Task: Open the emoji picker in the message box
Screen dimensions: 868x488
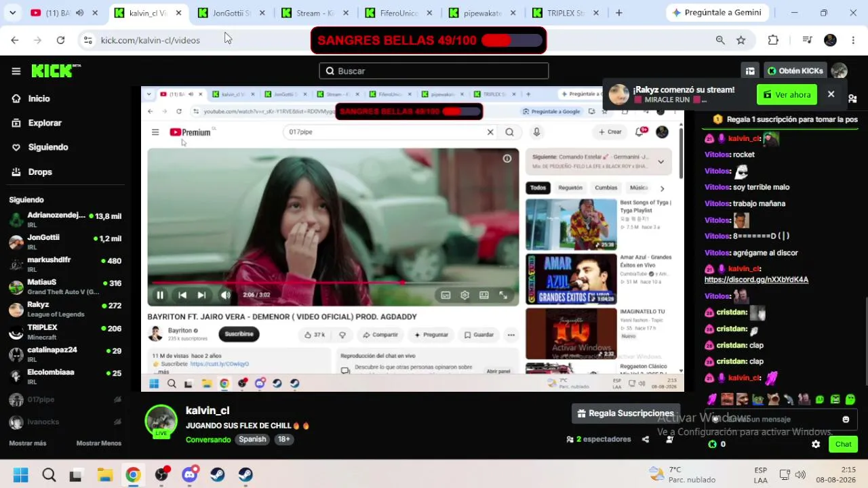Action: tap(846, 420)
